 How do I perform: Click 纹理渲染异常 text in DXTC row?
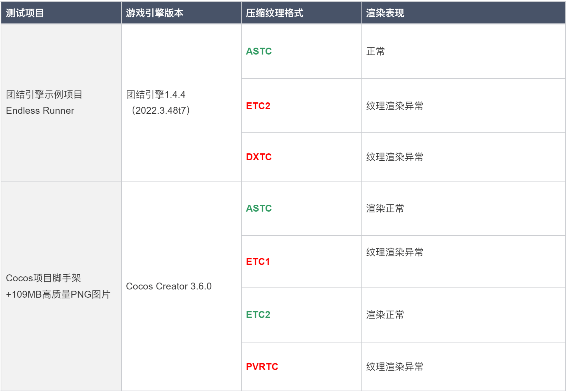395,157
